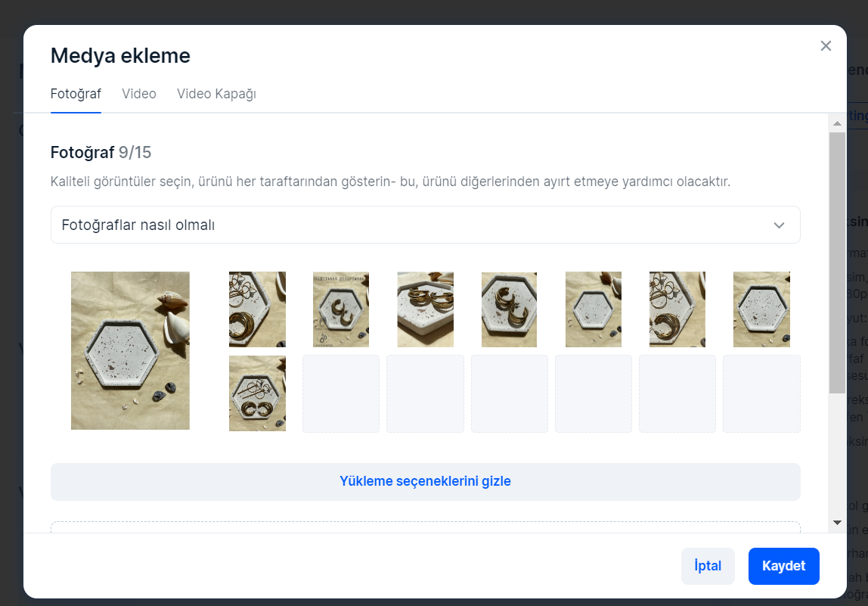Select the second-row thumbnail with jewelry

point(257,393)
